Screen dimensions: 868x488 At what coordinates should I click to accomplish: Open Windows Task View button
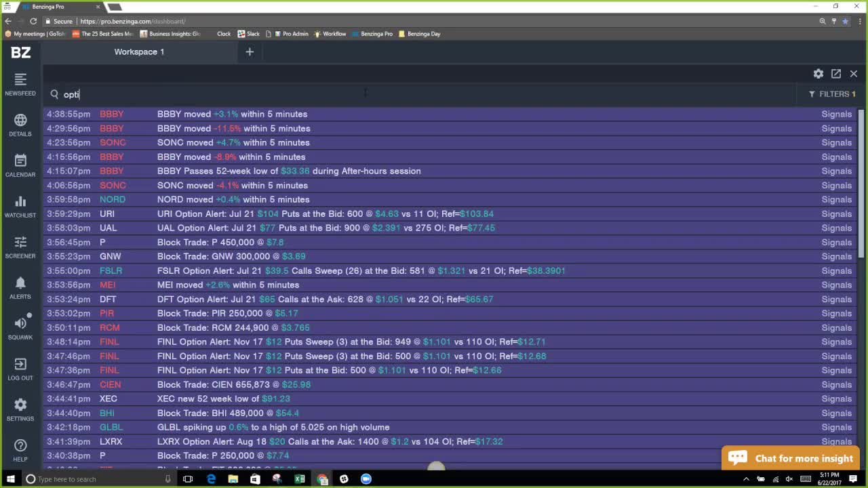coord(188,479)
